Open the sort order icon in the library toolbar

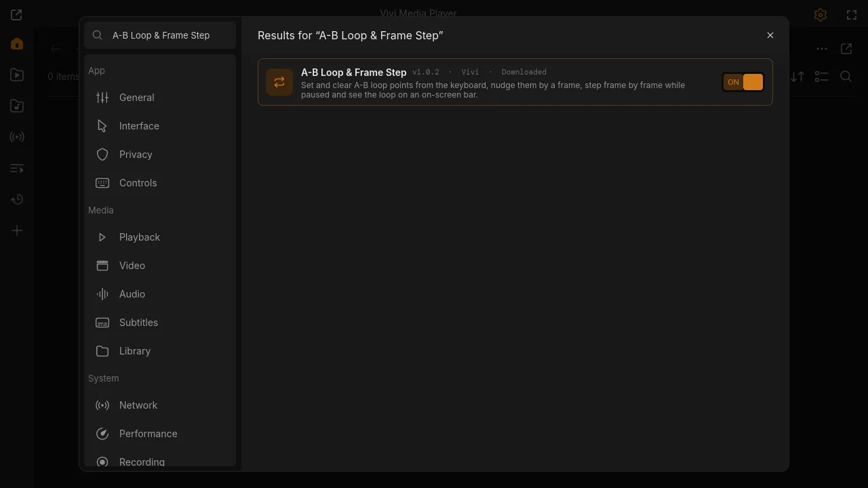(797, 77)
